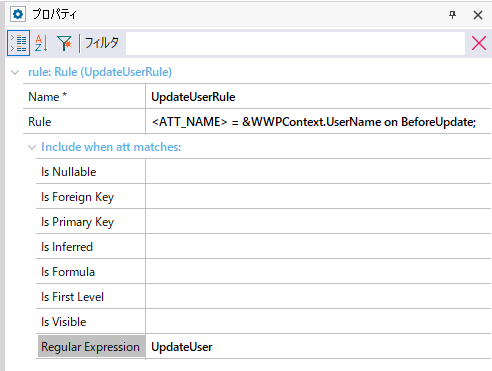Select the Is Primary Key value cell
The height and width of the screenshot is (371, 492).
click(318, 221)
